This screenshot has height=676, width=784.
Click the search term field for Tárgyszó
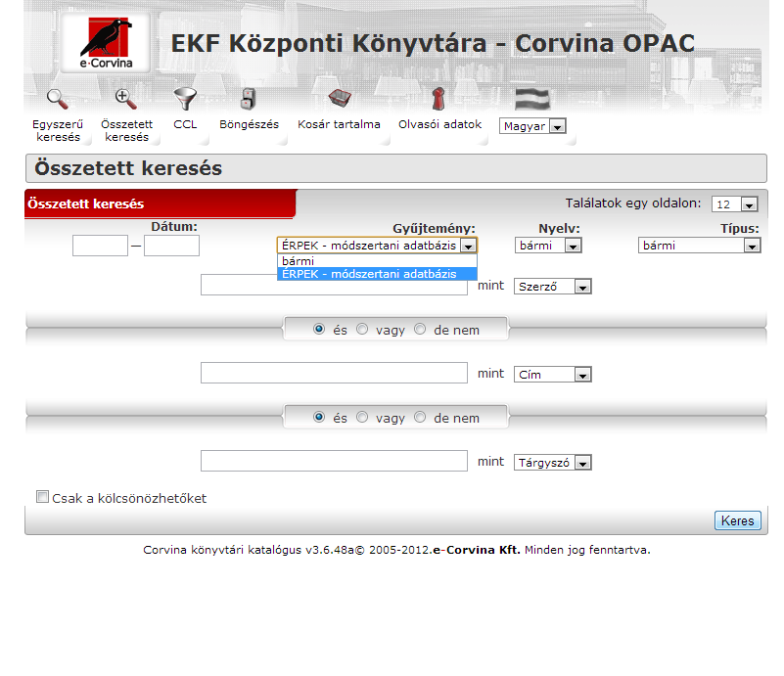point(334,461)
